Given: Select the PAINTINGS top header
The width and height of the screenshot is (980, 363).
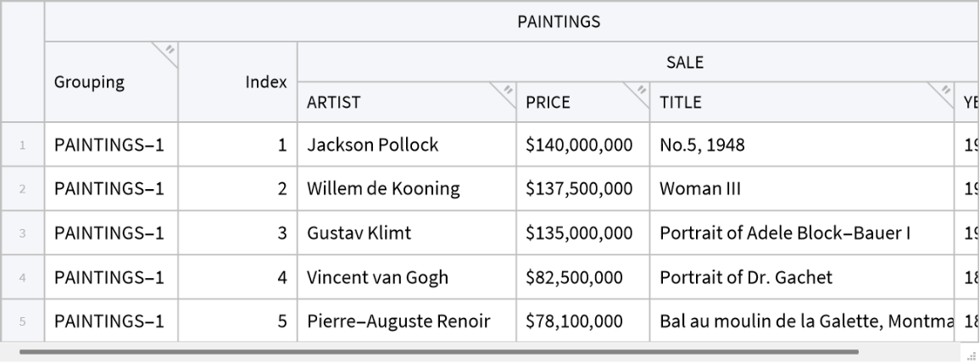Looking at the screenshot, I should point(559,22).
